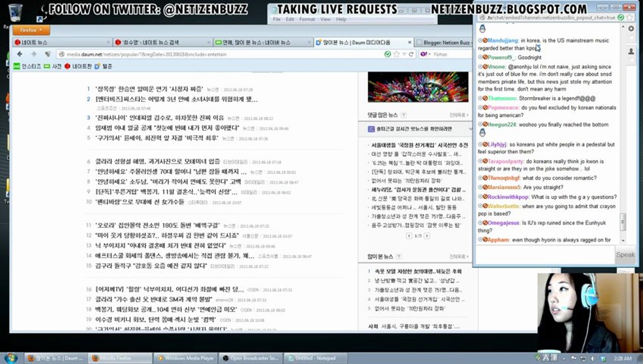This screenshot has width=643, height=364.
Task: Open the 닉 부이치치 article link
Action: [x=161, y=246]
